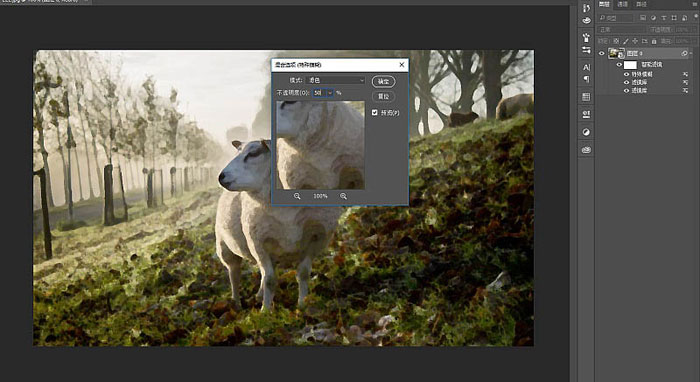Open the Paragraph panel icon

click(x=586, y=79)
